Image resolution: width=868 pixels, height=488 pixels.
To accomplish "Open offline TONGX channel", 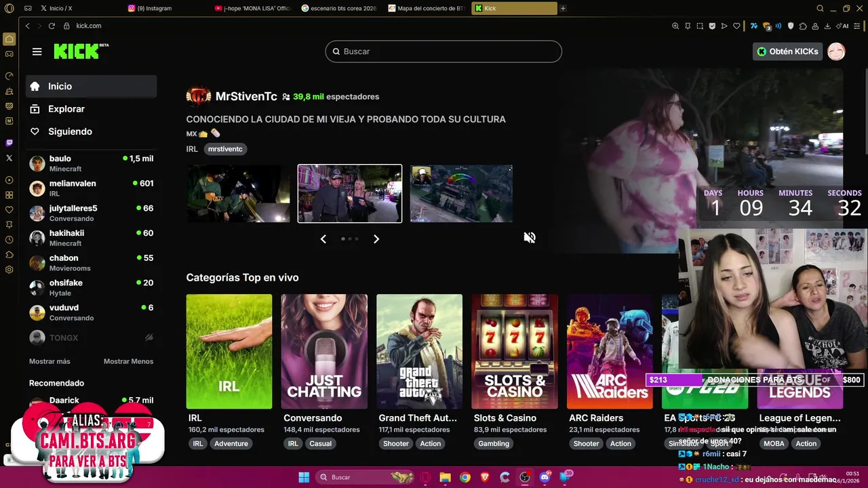I will tap(92, 338).
